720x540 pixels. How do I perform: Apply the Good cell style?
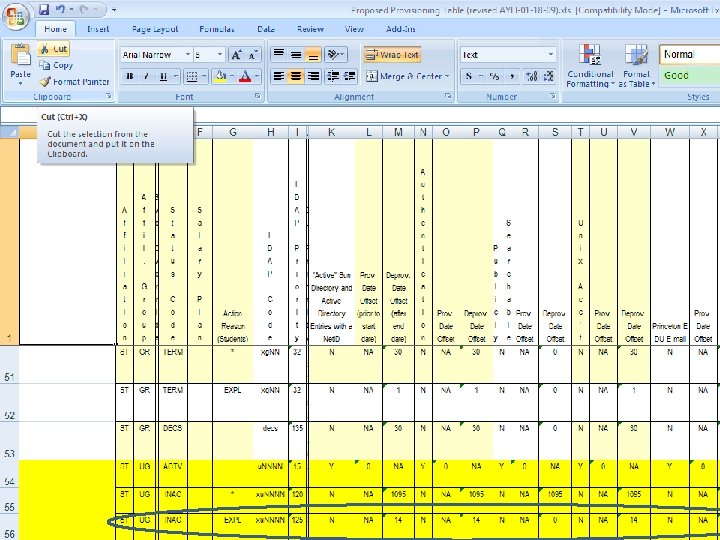pos(690,75)
